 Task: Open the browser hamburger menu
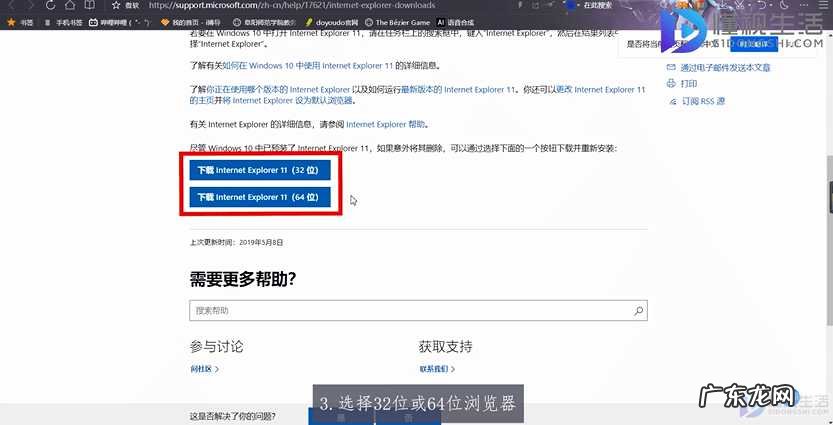pos(822,5)
